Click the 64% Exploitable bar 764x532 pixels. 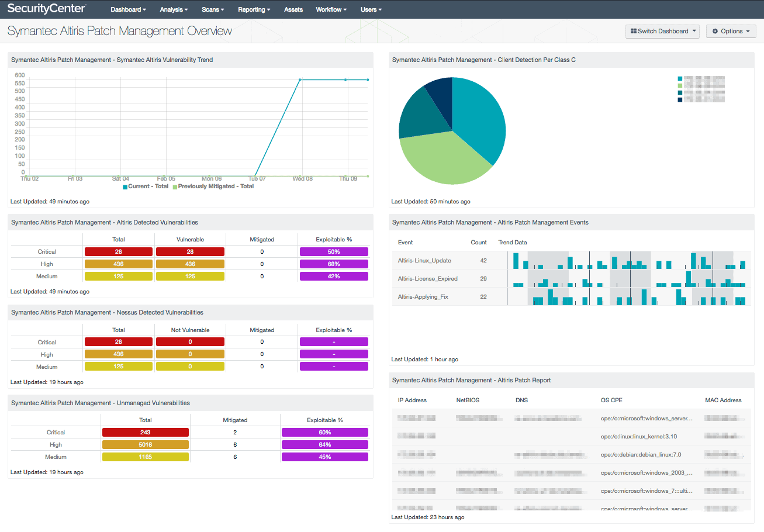click(x=325, y=445)
